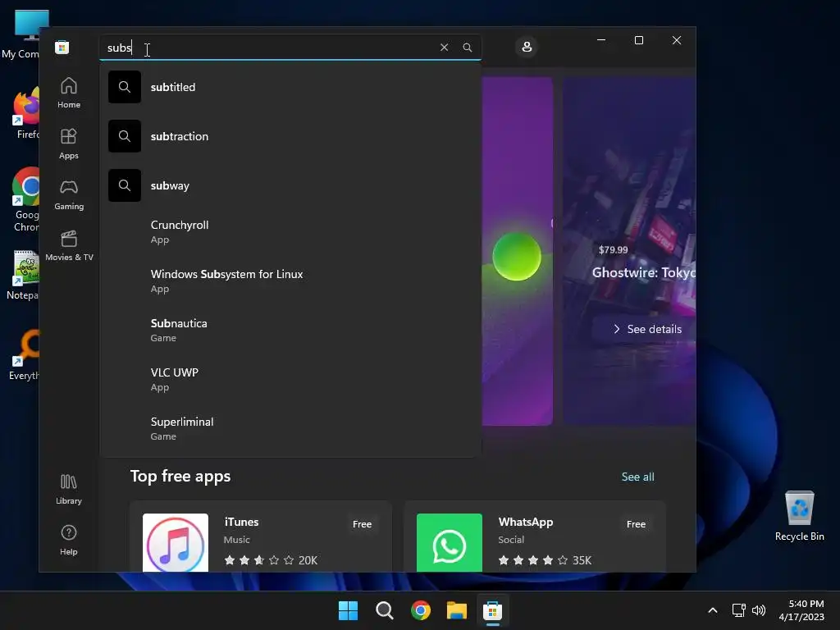The image size is (840, 630).
Task: Open the purple featured banner with green ball
Action: click(x=517, y=251)
